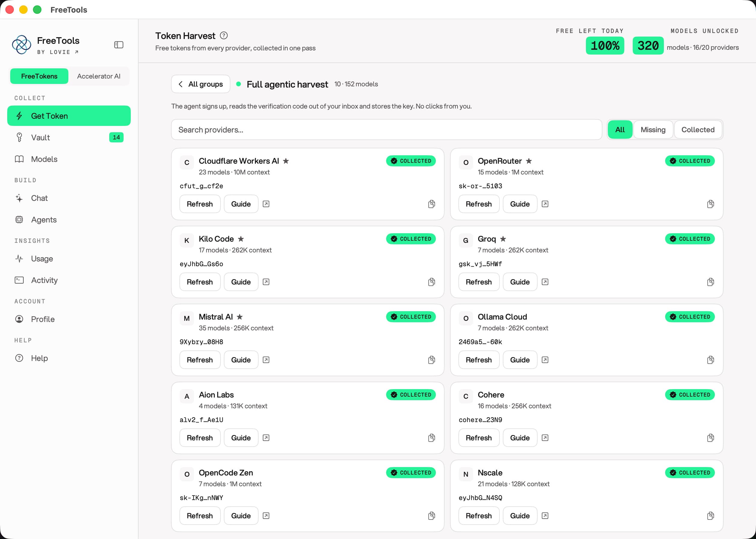Collapse the sidebar with the panel icon
Viewport: 756px width, 539px height.
(x=118, y=45)
